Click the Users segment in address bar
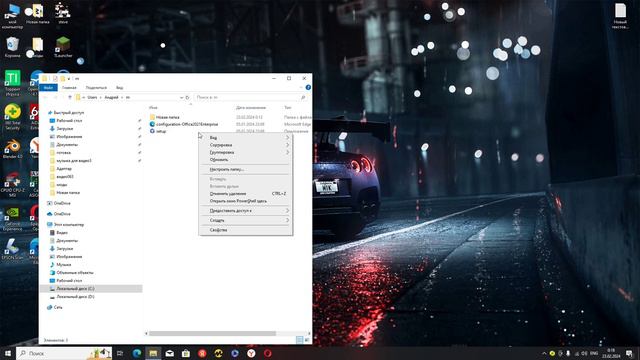This screenshot has width=640, height=360. (x=92, y=98)
